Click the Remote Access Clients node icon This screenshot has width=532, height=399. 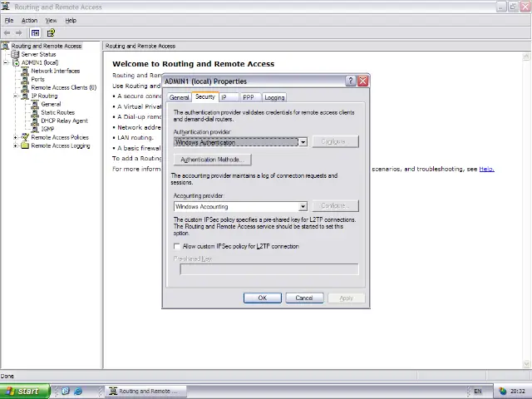(x=25, y=87)
